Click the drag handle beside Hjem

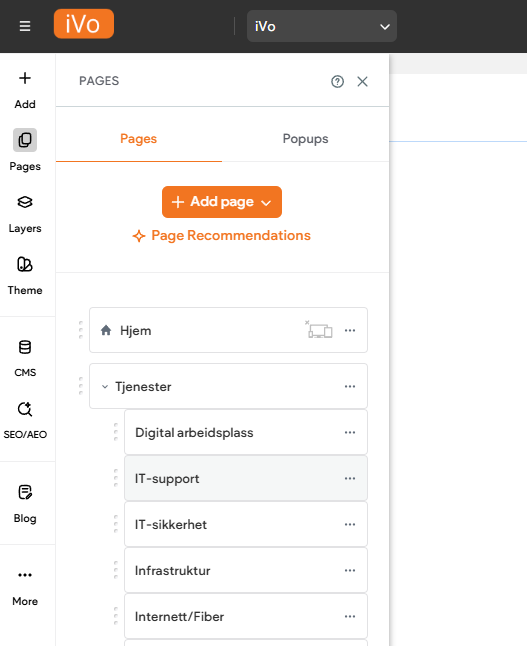[81, 330]
